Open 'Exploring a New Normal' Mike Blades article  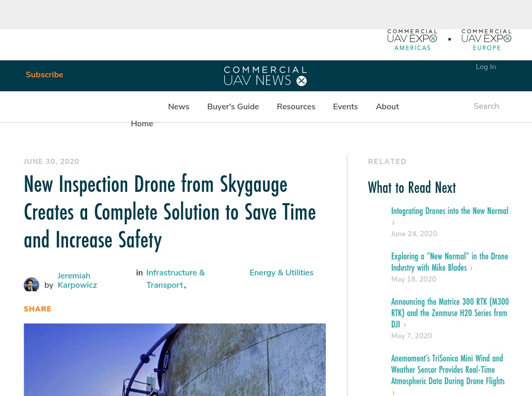click(x=449, y=262)
